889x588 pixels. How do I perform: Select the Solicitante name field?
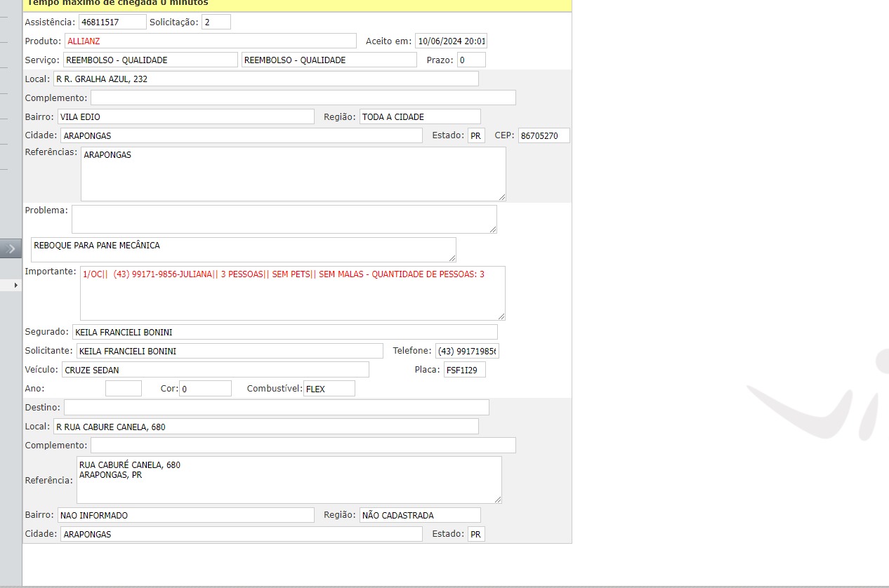[x=230, y=351]
